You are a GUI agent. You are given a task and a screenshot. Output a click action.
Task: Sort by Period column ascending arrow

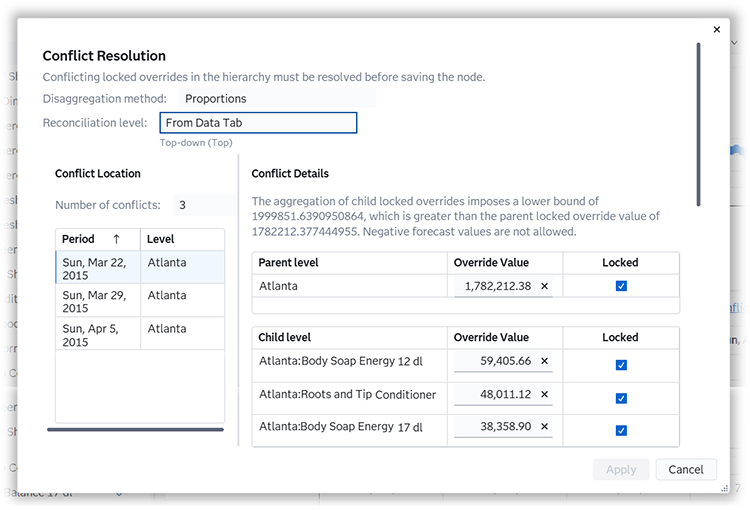pos(116,240)
